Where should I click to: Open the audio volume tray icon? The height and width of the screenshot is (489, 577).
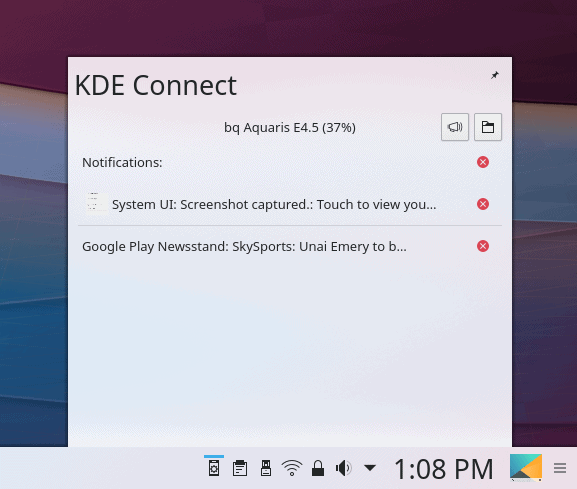click(x=344, y=468)
